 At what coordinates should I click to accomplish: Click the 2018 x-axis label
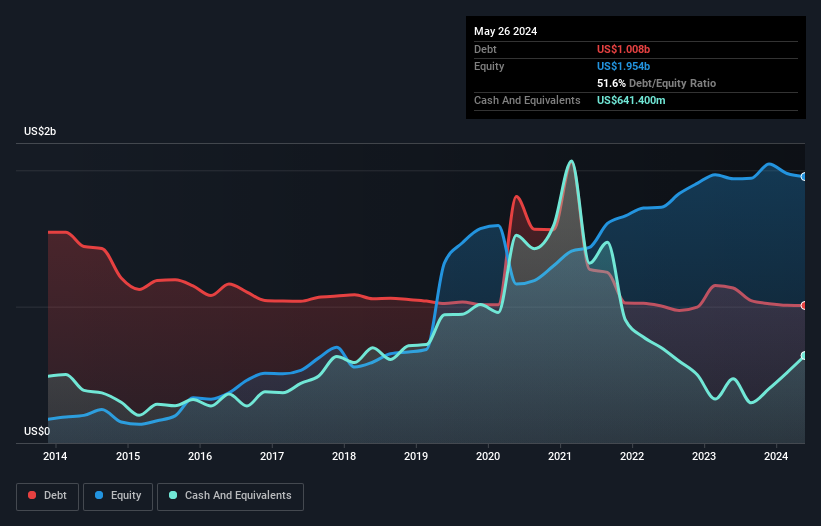click(x=344, y=457)
